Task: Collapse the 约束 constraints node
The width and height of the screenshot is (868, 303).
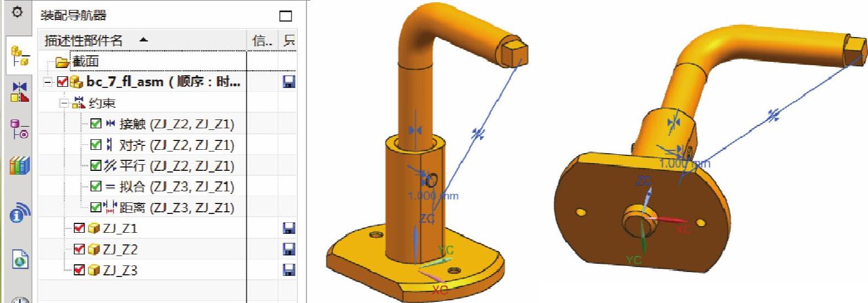Action: (64, 103)
